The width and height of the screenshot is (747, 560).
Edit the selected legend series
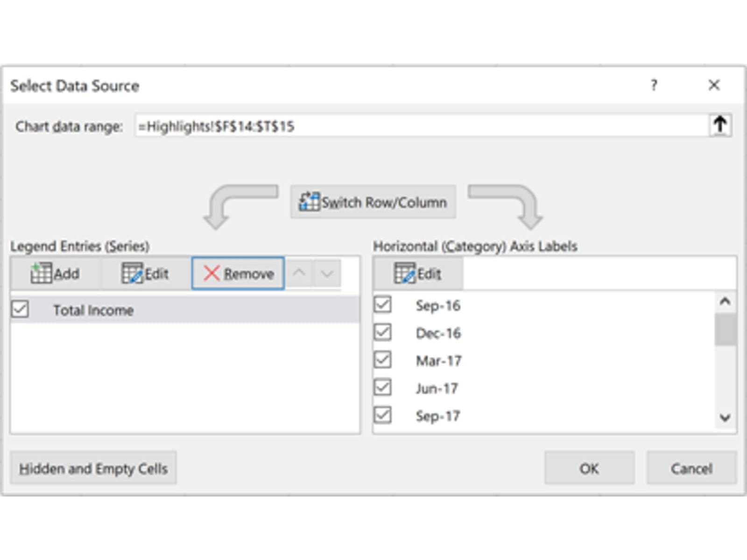click(x=145, y=273)
